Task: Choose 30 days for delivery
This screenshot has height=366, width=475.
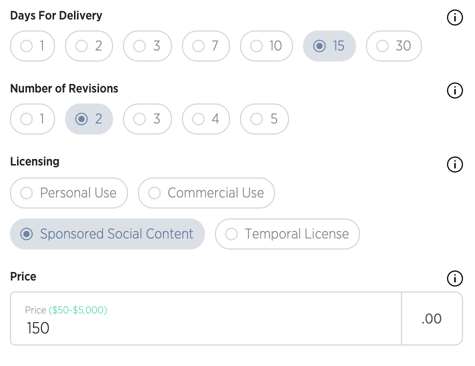Action: [x=394, y=46]
